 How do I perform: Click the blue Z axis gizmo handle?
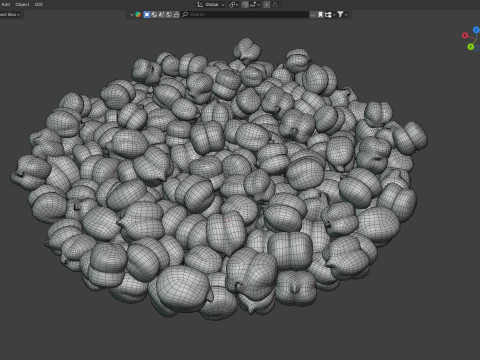pos(477,30)
